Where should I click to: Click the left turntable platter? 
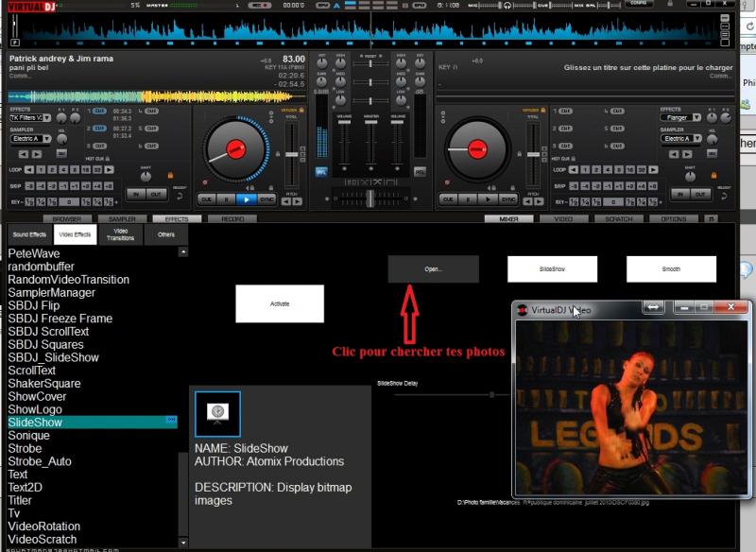coord(235,148)
